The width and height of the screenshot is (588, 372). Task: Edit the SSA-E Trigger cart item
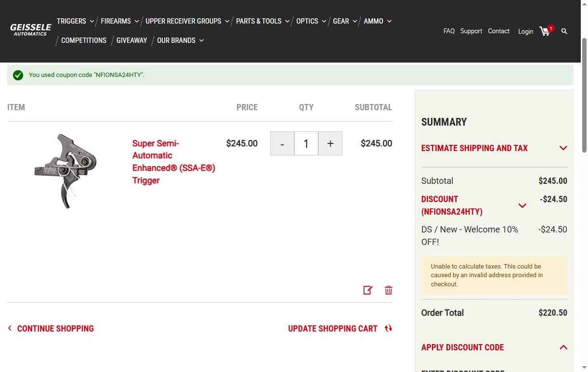click(x=368, y=290)
